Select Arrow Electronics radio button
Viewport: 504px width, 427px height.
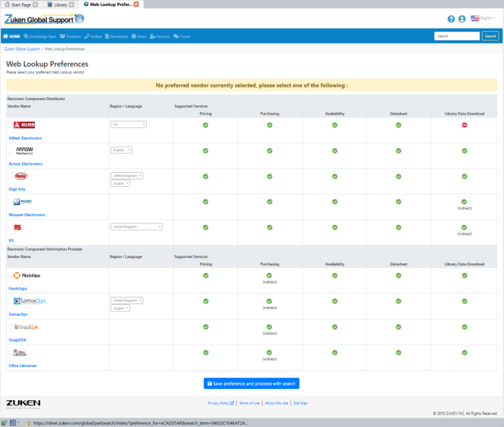10,151
